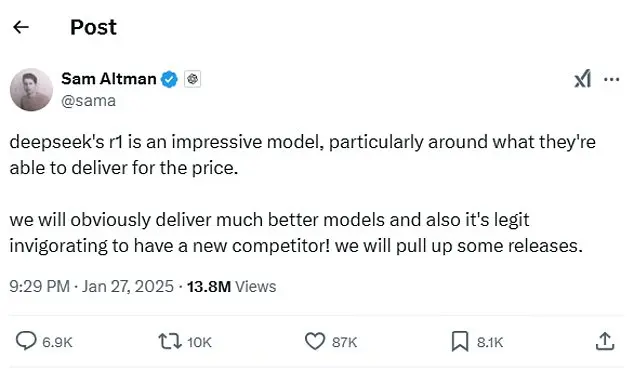The height and width of the screenshot is (371, 634).
Task: Click the Sam Altman display name
Action: click(x=109, y=78)
